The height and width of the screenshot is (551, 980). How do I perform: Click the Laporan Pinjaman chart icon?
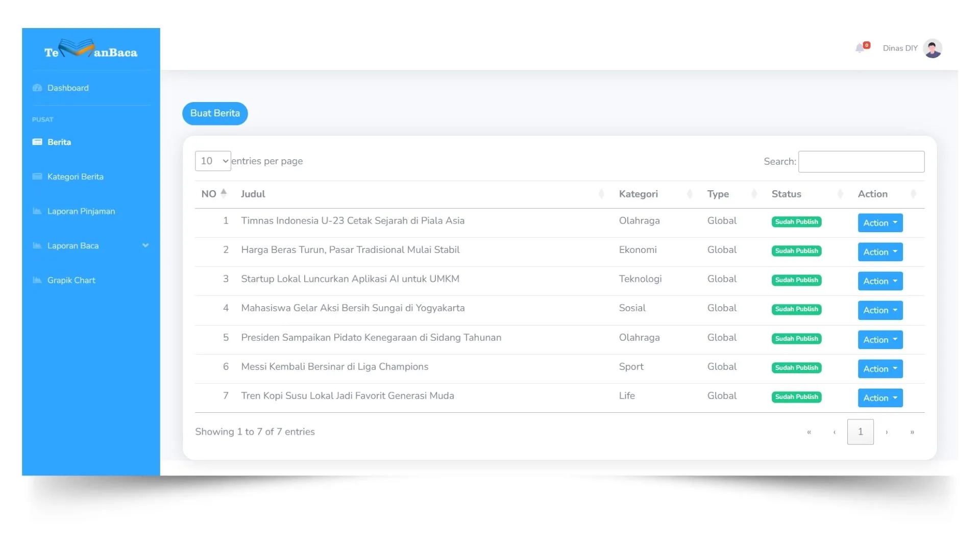click(x=37, y=211)
